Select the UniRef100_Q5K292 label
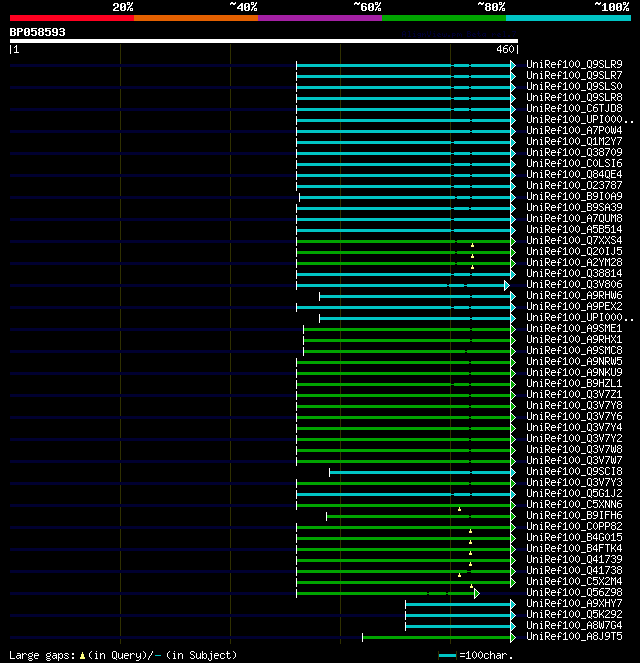 coord(574,614)
